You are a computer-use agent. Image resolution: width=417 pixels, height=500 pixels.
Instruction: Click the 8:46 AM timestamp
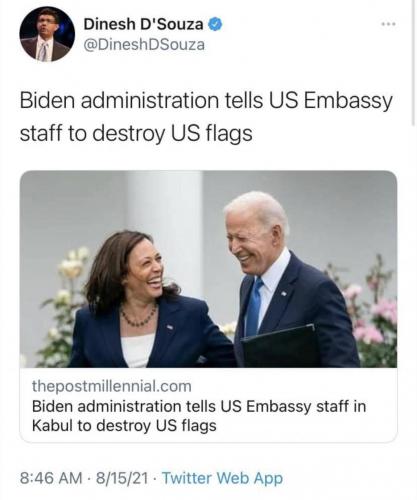coord(51,478)
